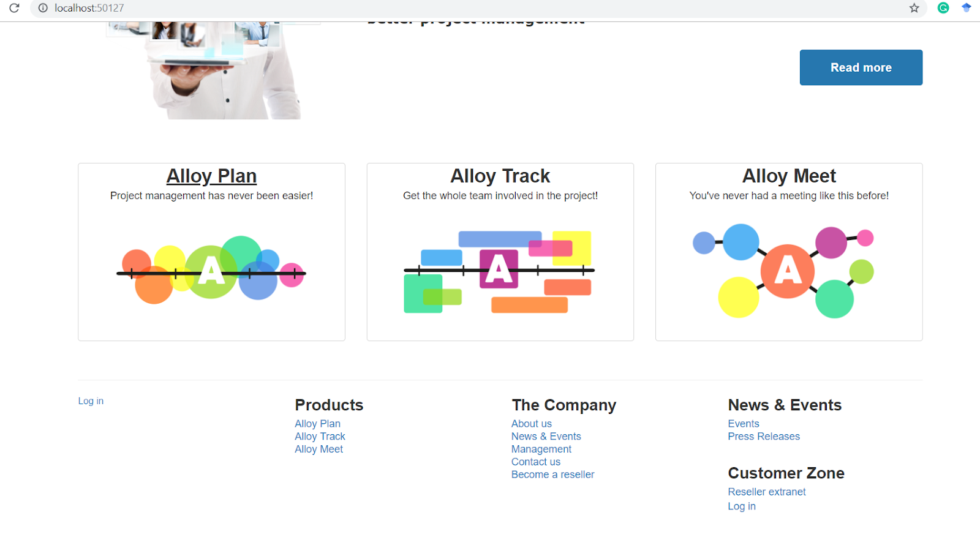Open the Alloy Track card heading
The image size is (980, 545).
pos(500,176)
